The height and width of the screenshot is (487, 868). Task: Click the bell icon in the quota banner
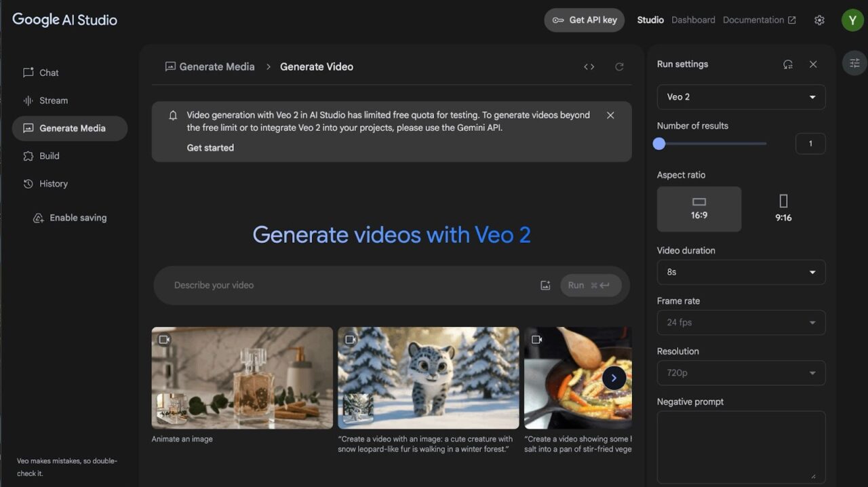point(173,115)
